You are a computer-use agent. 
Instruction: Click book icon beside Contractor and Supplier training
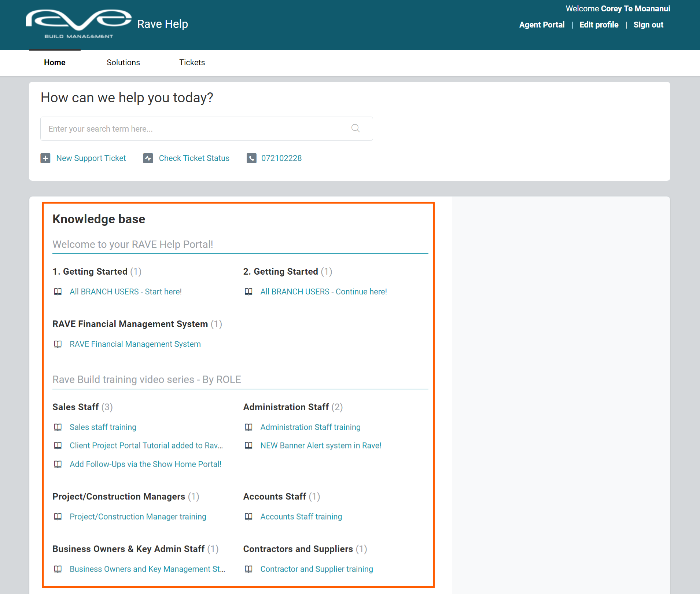click(x=248, y=569)
